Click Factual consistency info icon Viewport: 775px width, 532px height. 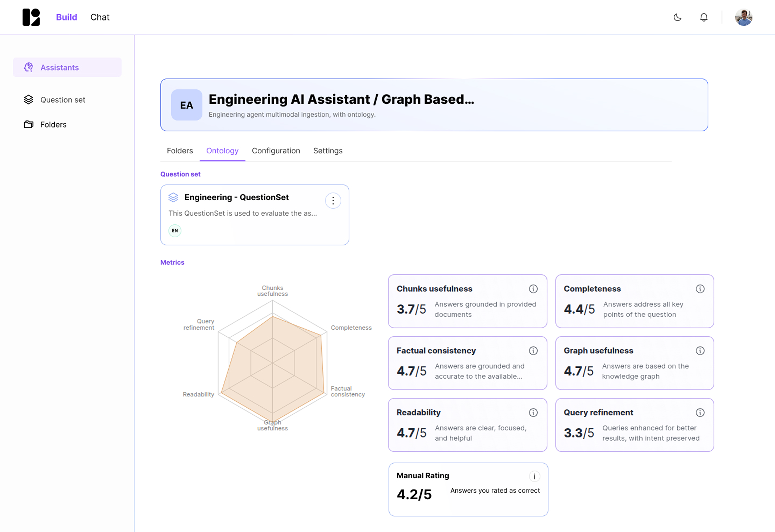point(533,351)
